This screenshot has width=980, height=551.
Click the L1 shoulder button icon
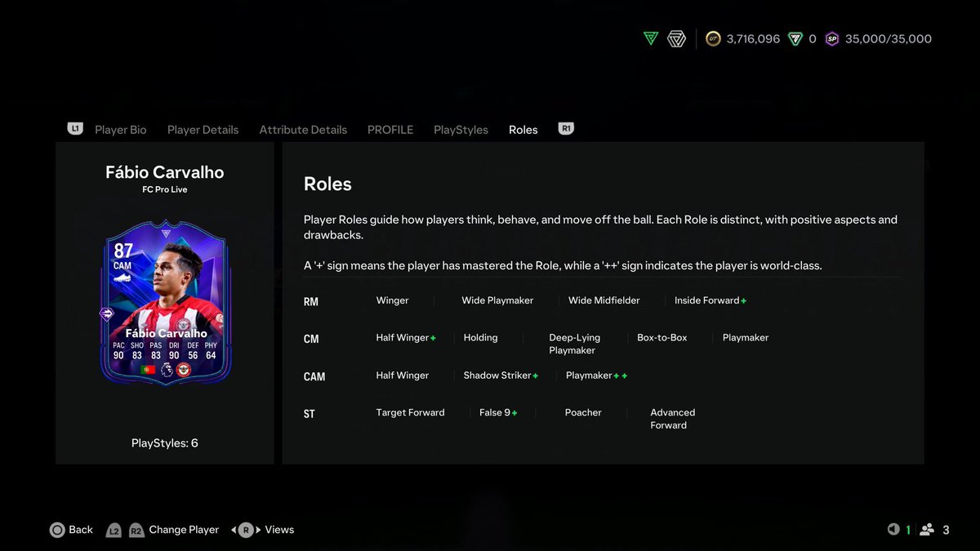tap(75, 129)
